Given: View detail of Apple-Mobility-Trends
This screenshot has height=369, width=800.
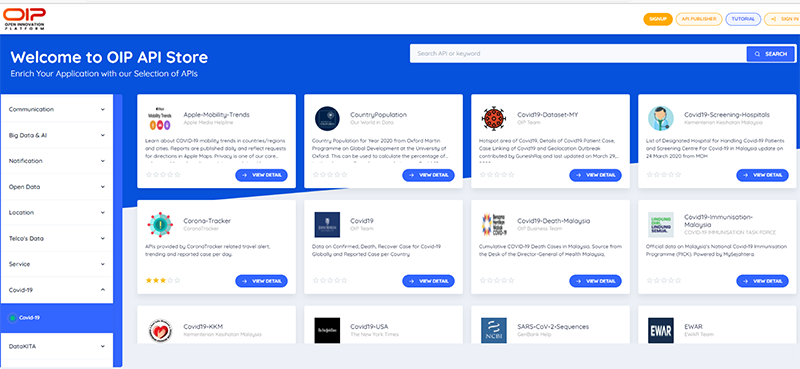Looking at the screenshot, I should (x=261, y=175).
